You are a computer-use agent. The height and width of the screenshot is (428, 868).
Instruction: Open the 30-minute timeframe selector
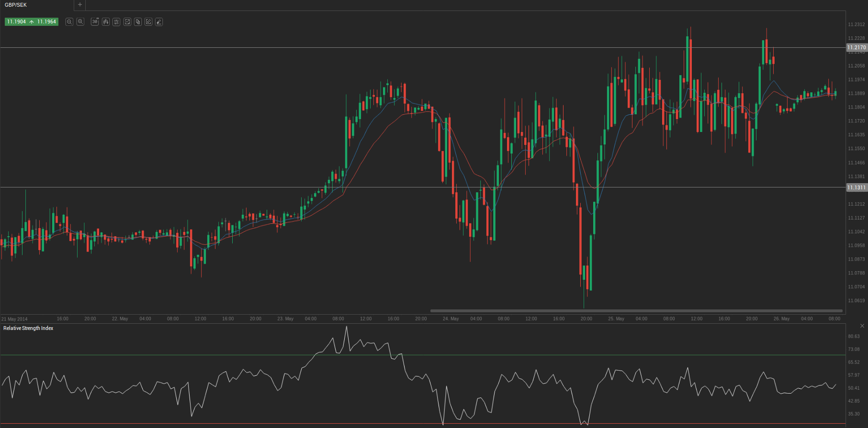pyautogui.click(x=95, y=22)
